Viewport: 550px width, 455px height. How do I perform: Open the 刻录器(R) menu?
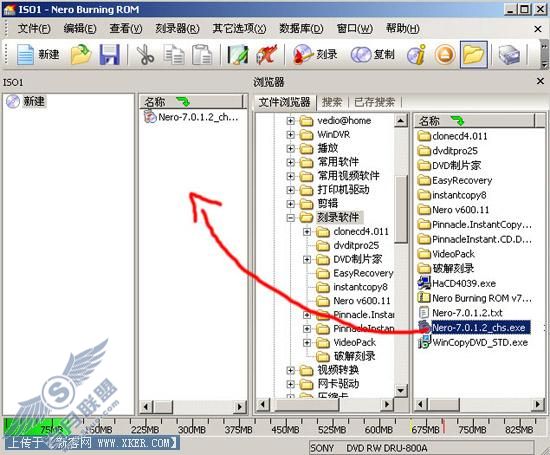(x=177, y=28)
